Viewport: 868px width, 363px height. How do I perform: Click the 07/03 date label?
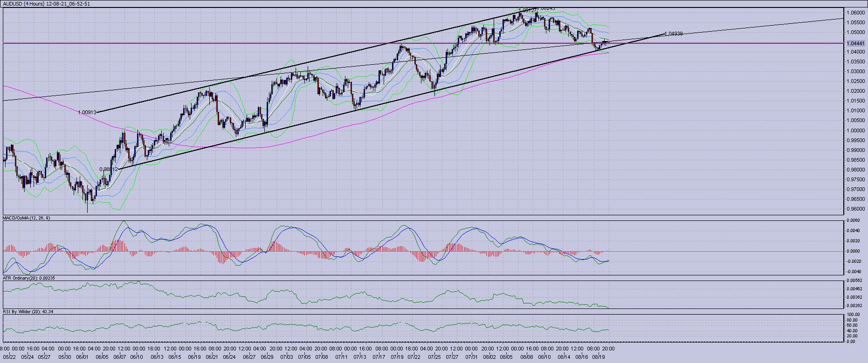click(287, 357)
